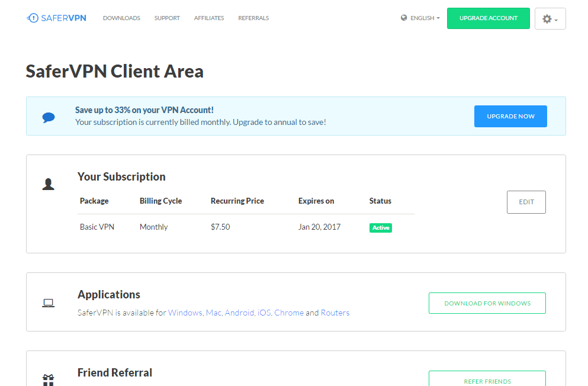This screenshot has height=386, width=588.
Task: Open the gear settings menu
Action: click(x=550, y=18)
